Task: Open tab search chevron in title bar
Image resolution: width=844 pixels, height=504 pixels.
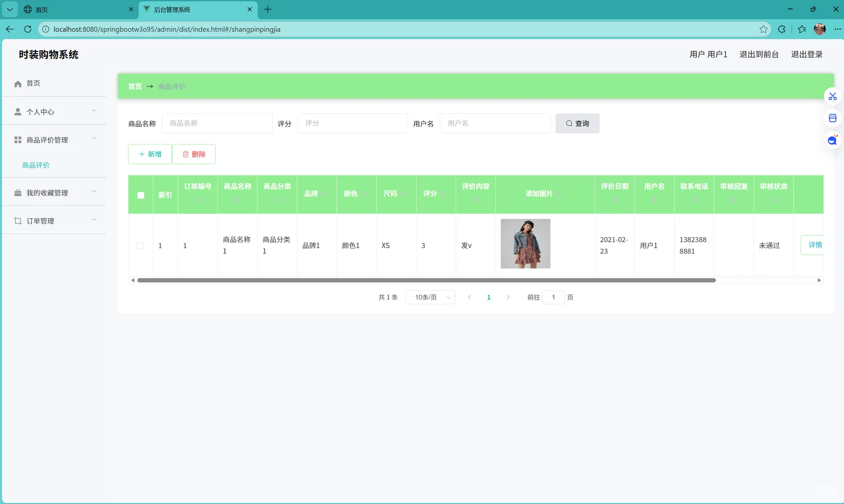Action: (x=9, y=9)
